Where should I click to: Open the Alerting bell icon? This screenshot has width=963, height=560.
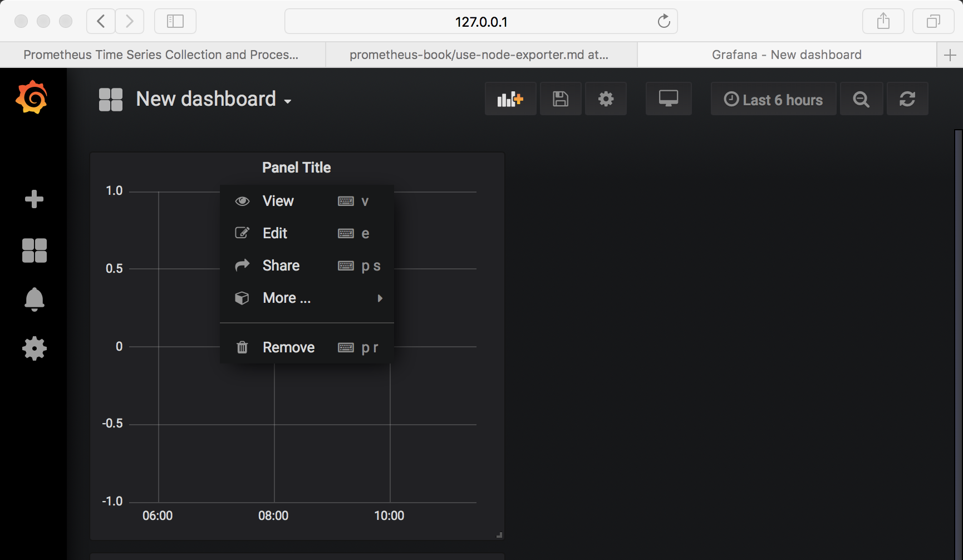(35, 299)
